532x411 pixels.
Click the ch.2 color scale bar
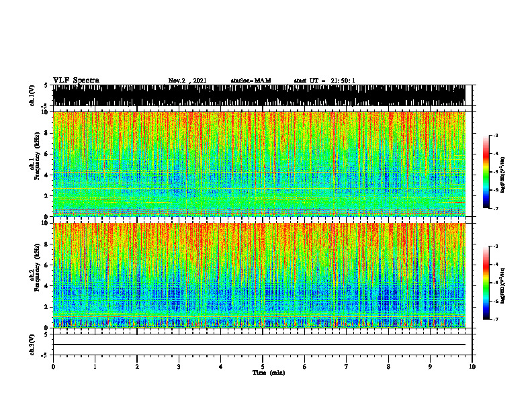486,283
